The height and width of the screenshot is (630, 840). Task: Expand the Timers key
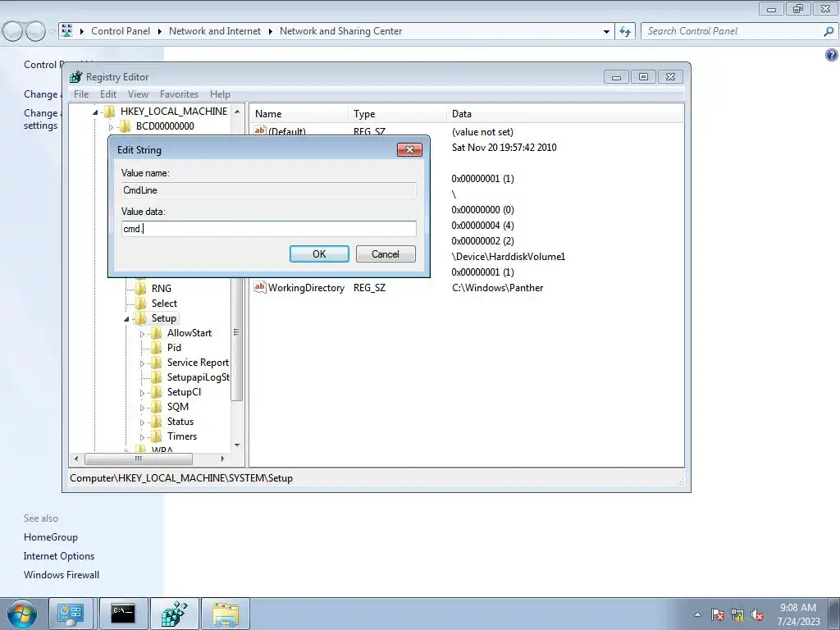tap(142, 437)
